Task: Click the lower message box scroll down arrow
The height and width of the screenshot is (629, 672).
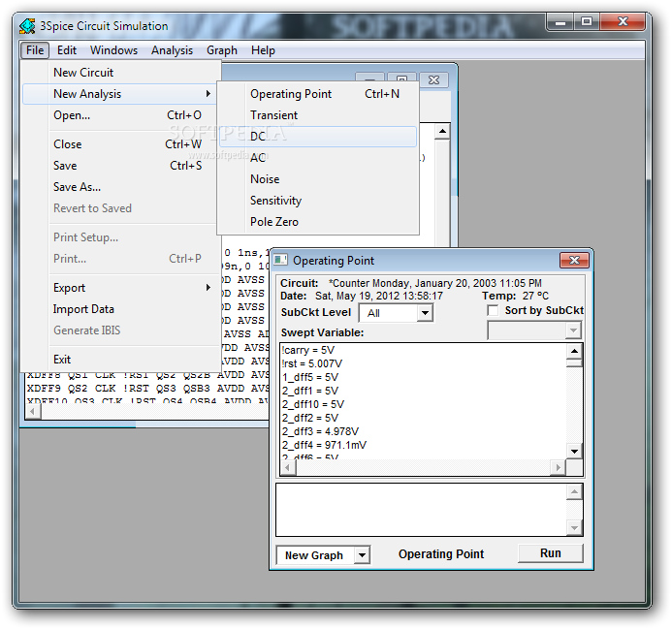Action: tap(574, 527)
